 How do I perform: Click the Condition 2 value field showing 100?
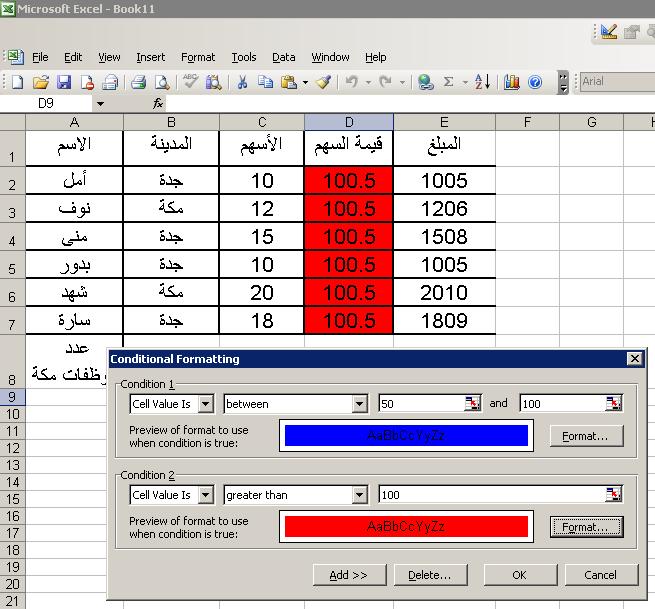point(492,495)
